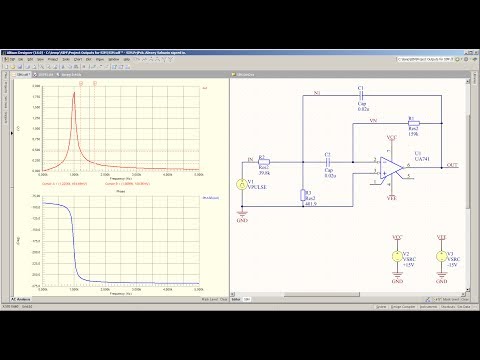Open the Instruments panel button
Image resolution: width=480 pixels, height=360 pixels.
click(x=428, y=307)
